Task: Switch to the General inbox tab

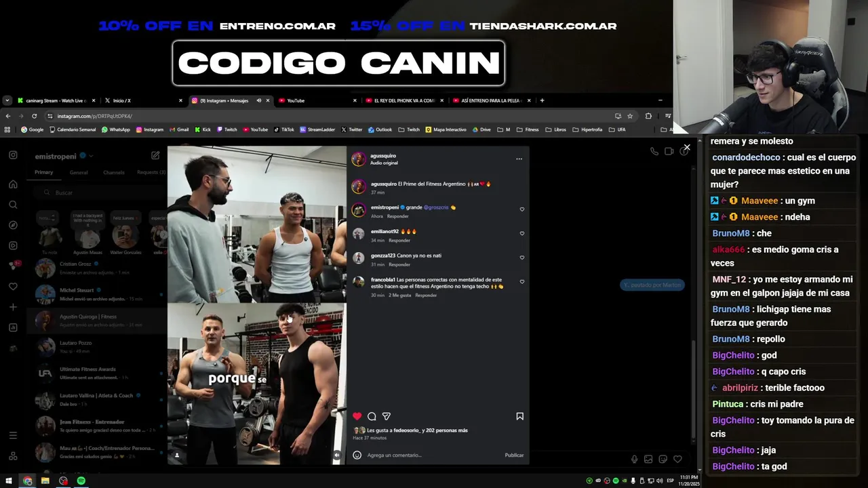Action: [79, 172]
